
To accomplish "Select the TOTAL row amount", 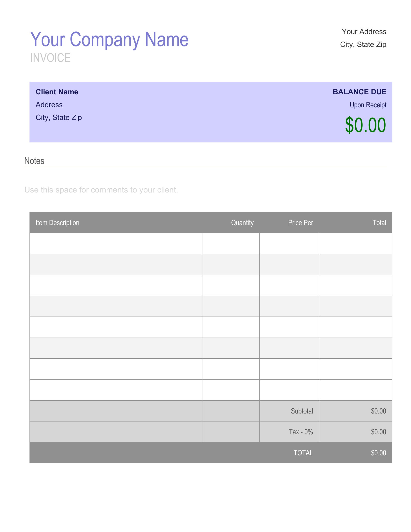I will pos(378,453).
